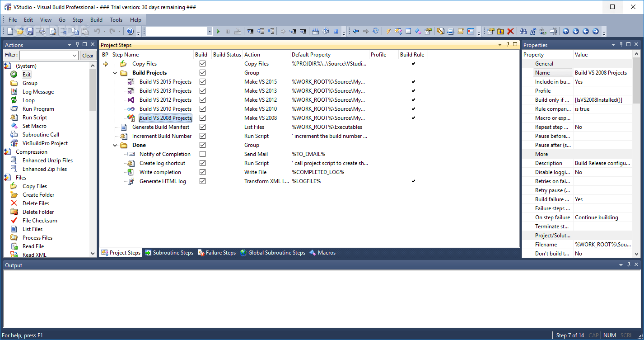
Task: Collapse the Done group
Action: [x=115, y=145]
